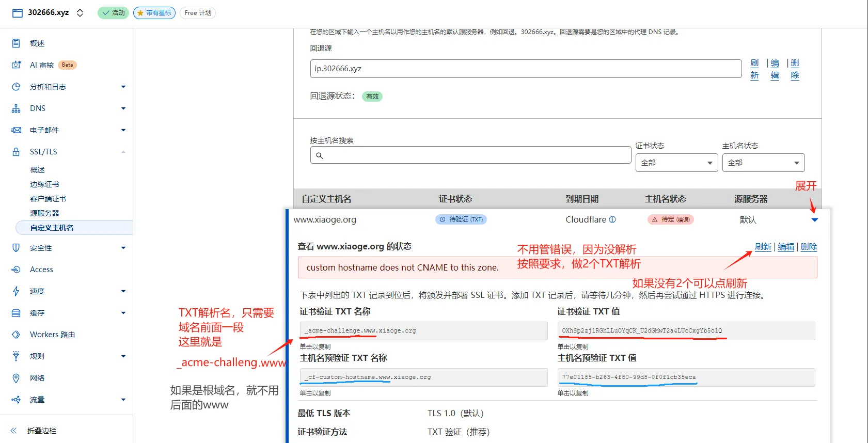Collapse the www.xiaoge.org row arrow
The image size is (868, 443).
pos(815,220)
